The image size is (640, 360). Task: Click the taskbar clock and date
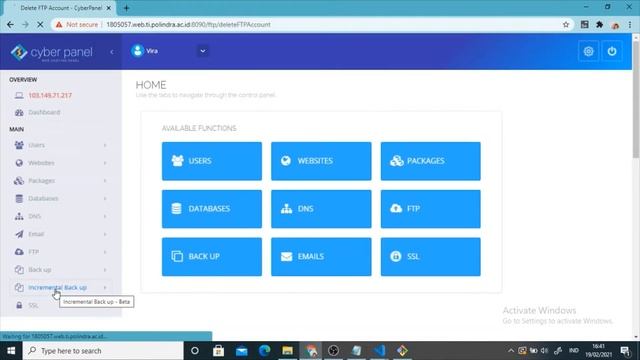point(598,351)
